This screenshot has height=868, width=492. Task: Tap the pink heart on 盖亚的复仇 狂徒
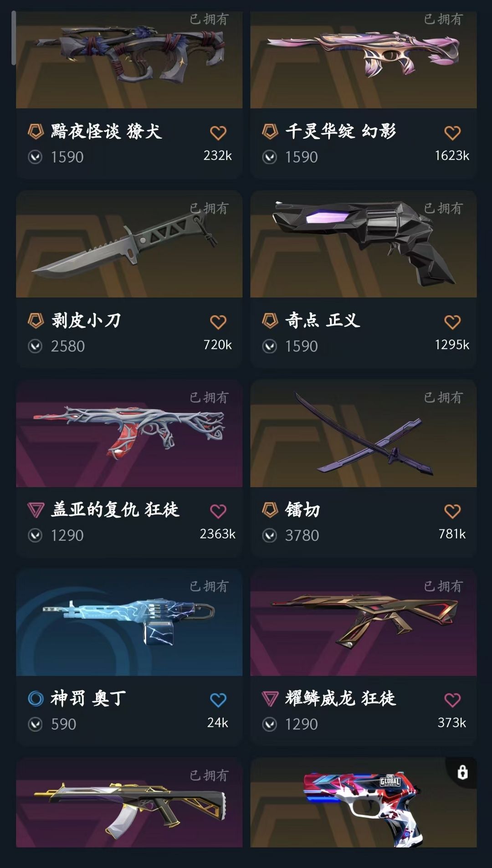click(x=218, y=511)
